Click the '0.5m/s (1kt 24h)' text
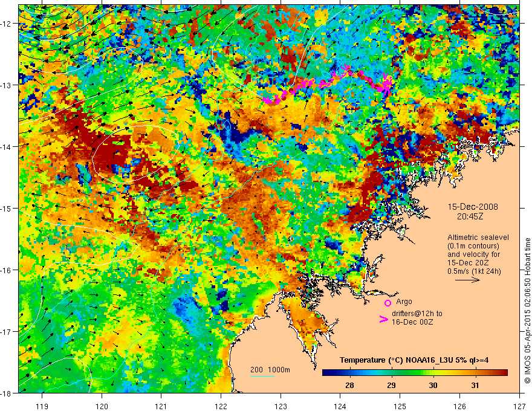The width and height of the screenshot is (532, 411). (474, 271)
